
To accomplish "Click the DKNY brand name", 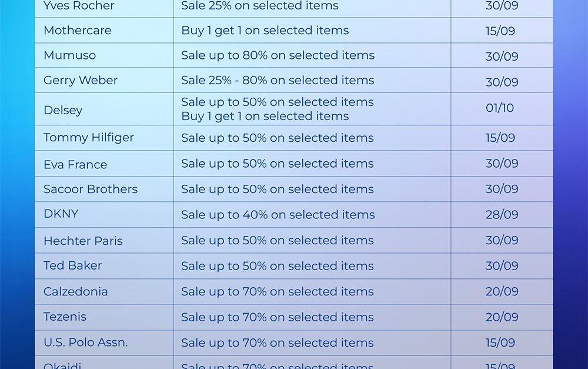I will [x=61, y=214].
